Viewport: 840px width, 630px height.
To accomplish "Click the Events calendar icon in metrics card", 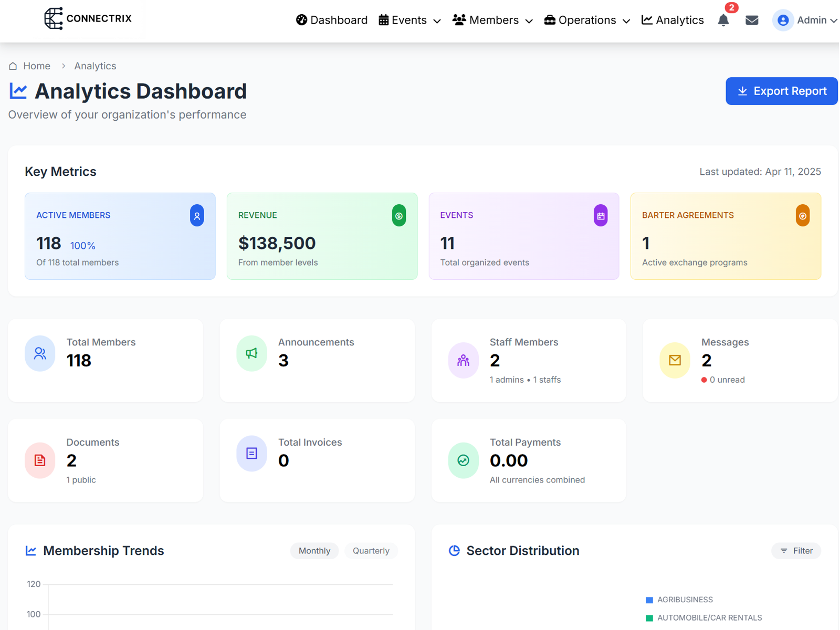I will click(x=601, y=216).
